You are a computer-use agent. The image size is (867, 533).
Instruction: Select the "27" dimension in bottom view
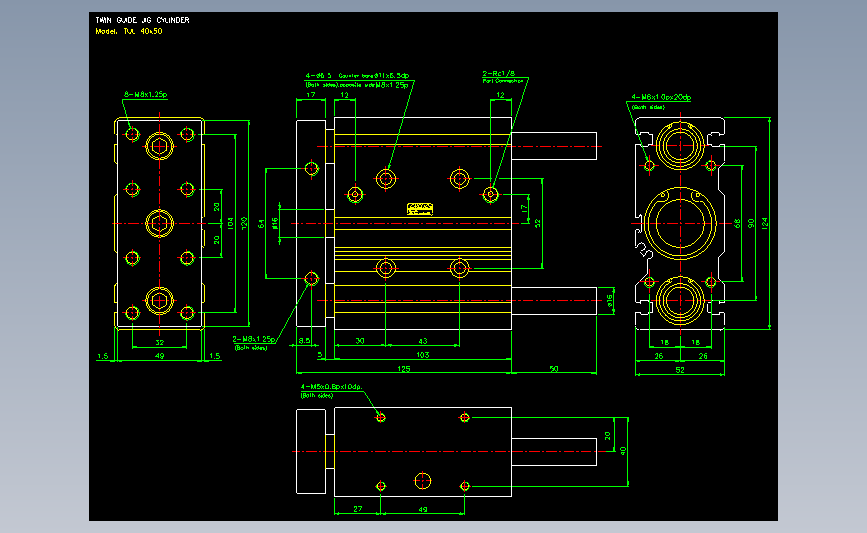[x=358, y=509]
